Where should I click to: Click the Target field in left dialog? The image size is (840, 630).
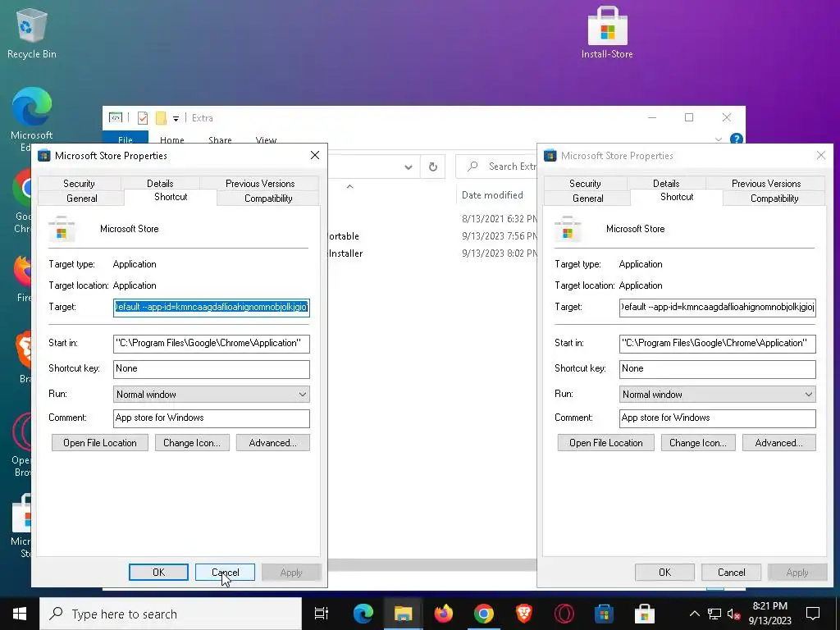click(212, 308)
